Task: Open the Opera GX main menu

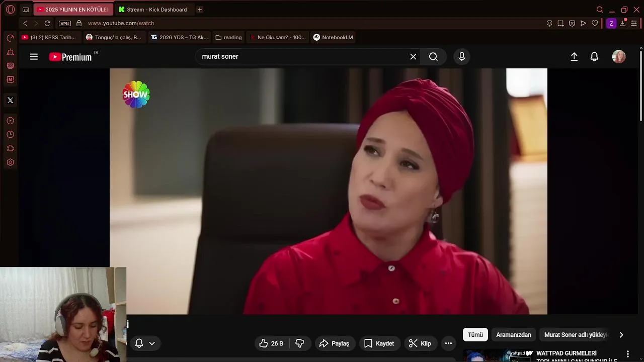Action: [x=11, y=10]
